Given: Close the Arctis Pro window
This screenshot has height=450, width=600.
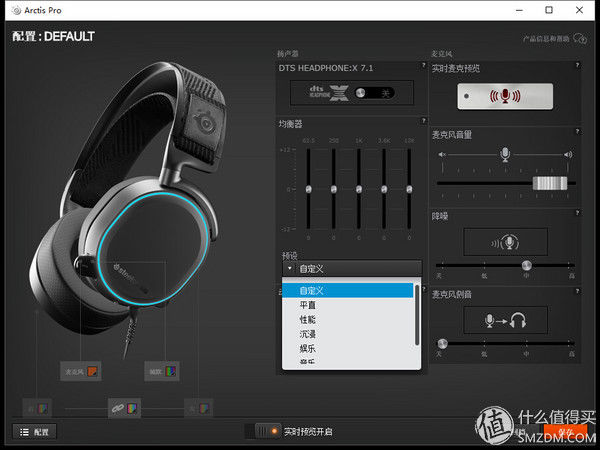Looking at the screenshot, I should (x=579, y=10).
